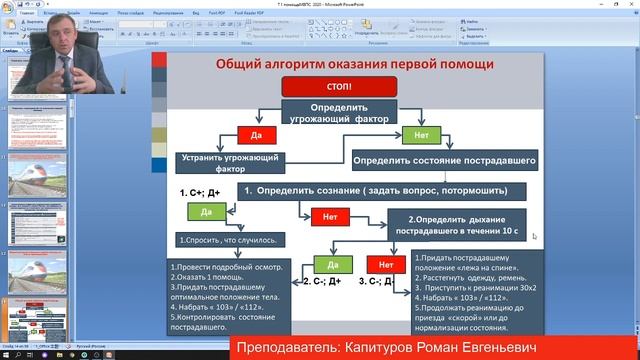Toggle align text left
640x360 pixels.
pos(199,34)
